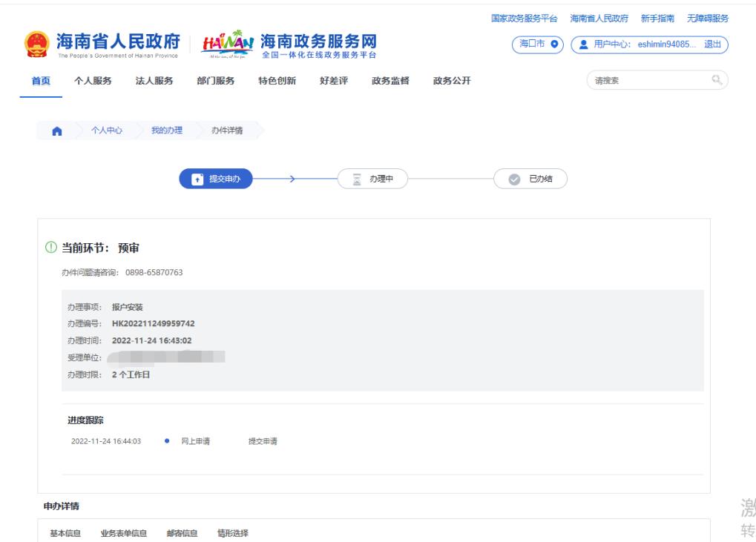
Task: Switch to the 邮寄信息 tab
Action: coord(182,533)
